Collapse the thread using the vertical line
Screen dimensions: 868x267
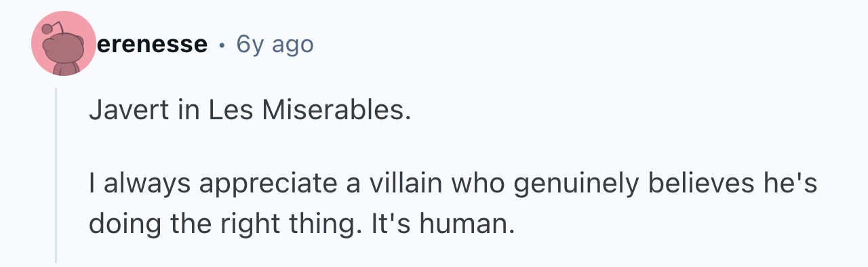pos(56,175)
